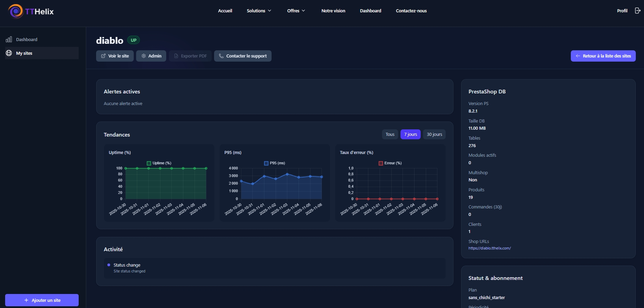Screen dimensions: 644x308
Task: Click the Produits value 19
Action: point(471,197)
